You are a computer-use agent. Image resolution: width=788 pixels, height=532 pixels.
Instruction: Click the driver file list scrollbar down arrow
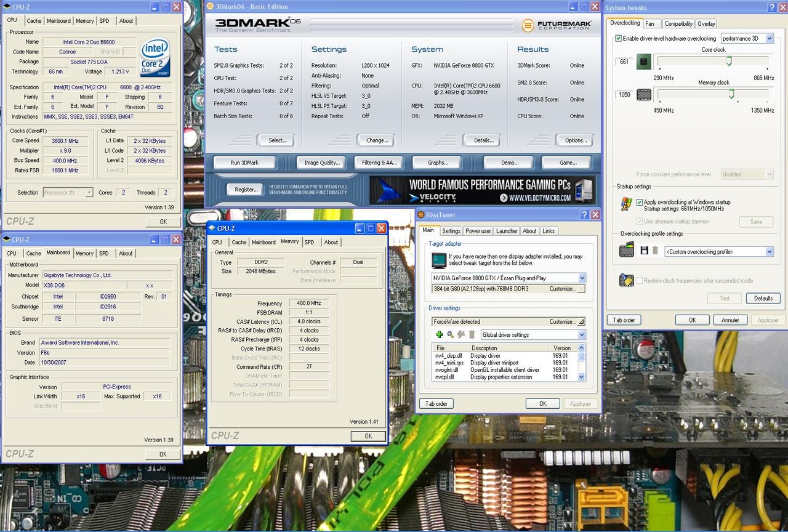point(582,377)
